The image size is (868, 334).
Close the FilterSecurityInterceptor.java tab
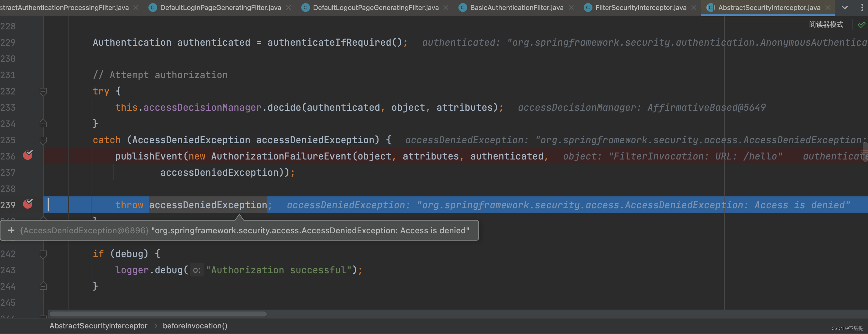[x=694, y=8]
